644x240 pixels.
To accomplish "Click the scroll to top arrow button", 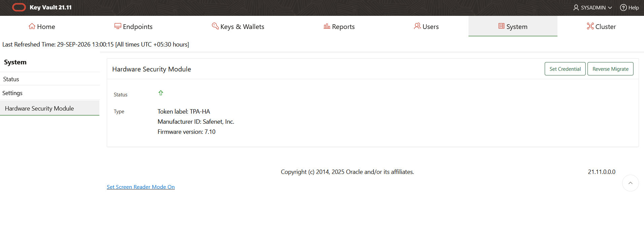I will [x=631, y=183].
